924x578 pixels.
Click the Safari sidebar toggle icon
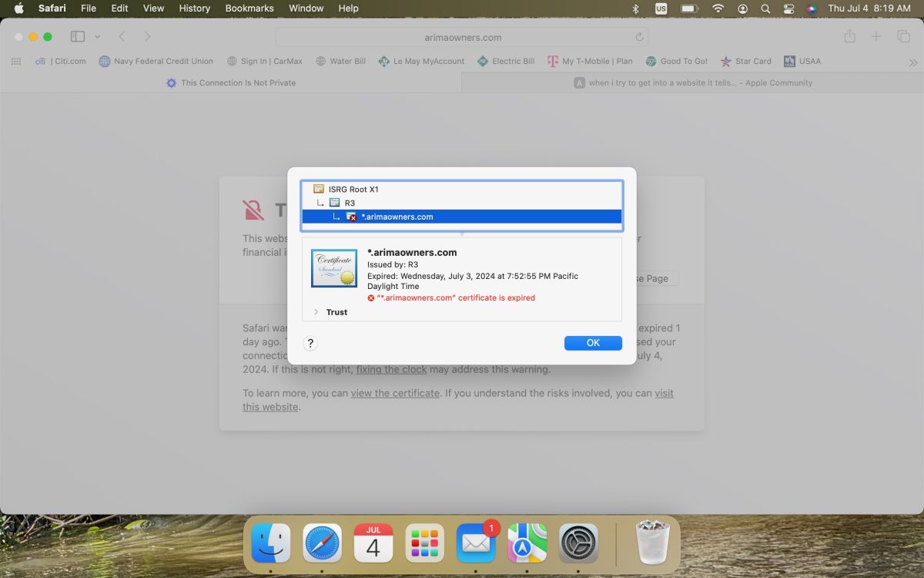[78, 37]
